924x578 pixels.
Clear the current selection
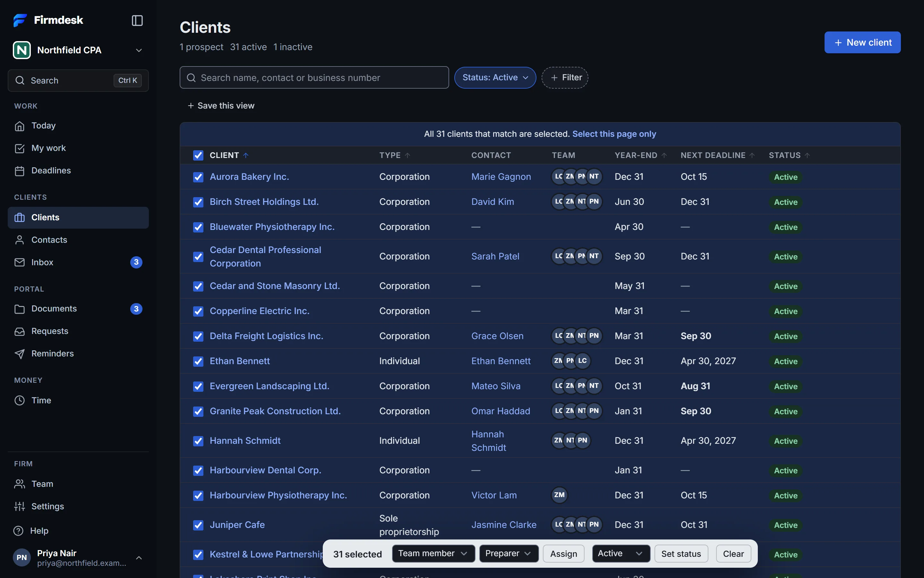pyautogui.click(x=733, y=554)
